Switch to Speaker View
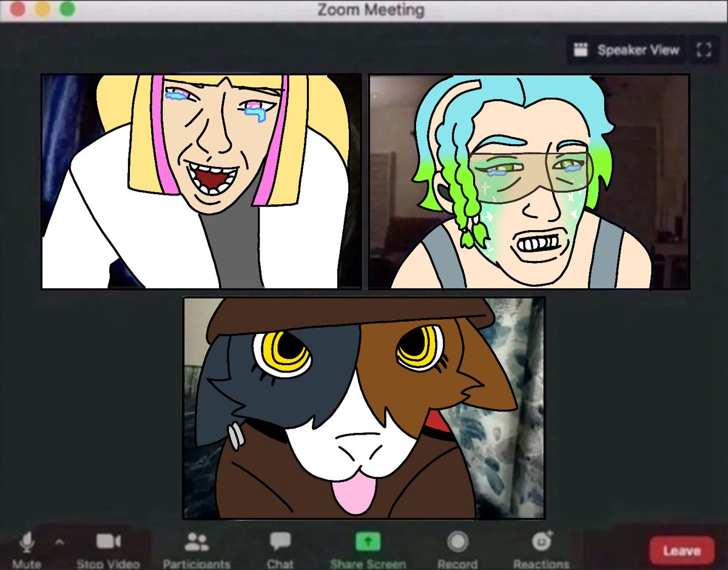This screenshot has width=728, height=570. click(627, 50)
